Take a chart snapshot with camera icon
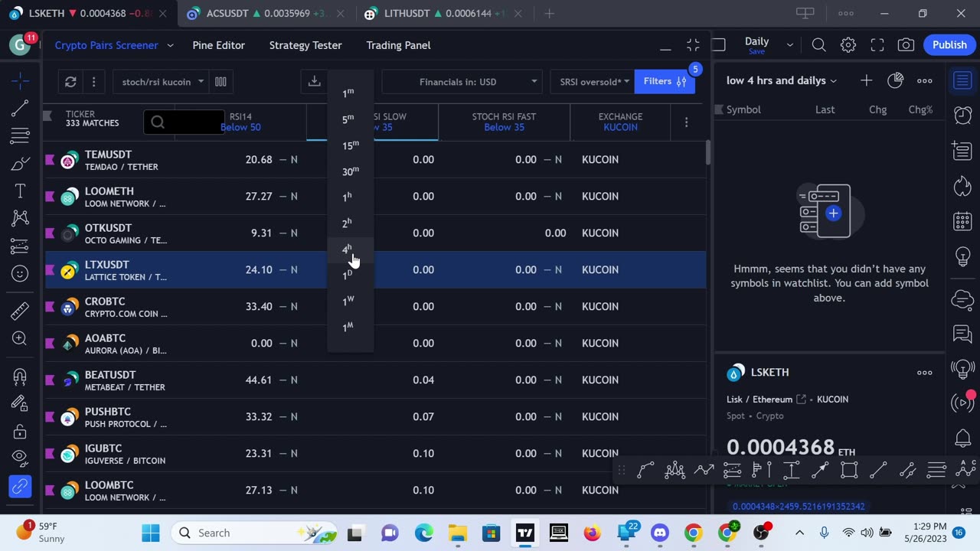980x551 pixels. pyautogui.click(x=906, y=45)
